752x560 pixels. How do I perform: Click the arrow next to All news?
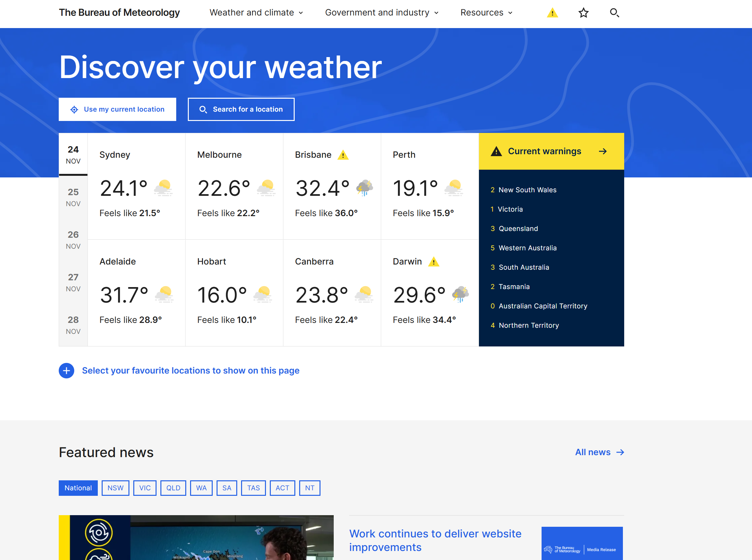620,452
